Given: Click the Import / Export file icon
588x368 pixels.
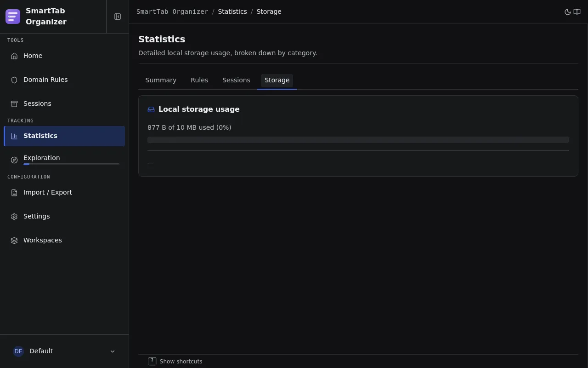Looking at the screenshot, I should tap(14, 193).
